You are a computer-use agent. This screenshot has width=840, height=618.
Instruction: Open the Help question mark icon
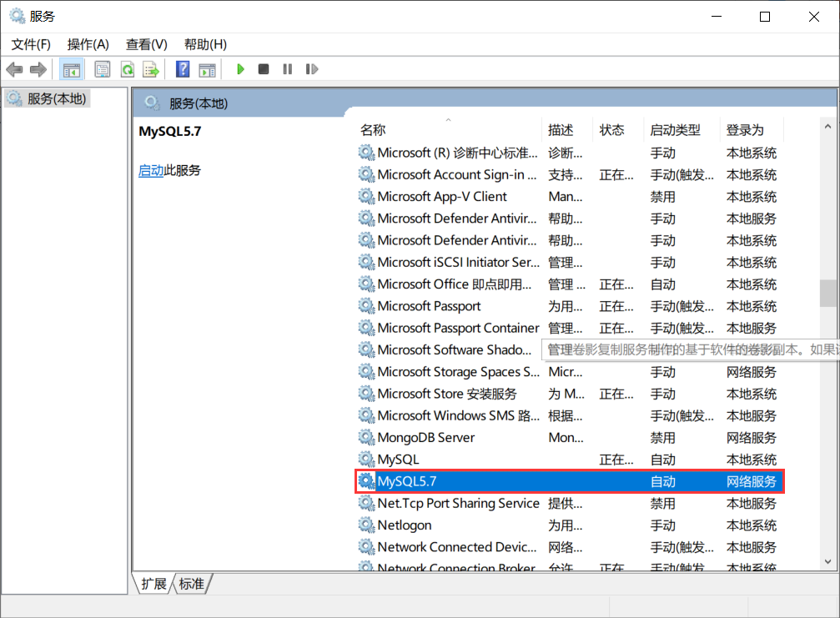pyautogui.click(x=183, y=69)
